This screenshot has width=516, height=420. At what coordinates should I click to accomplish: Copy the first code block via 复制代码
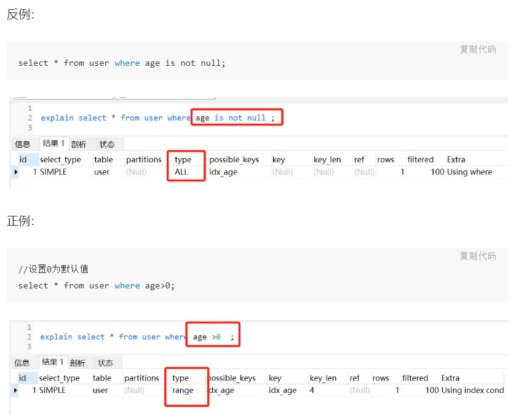click(477, 49)
